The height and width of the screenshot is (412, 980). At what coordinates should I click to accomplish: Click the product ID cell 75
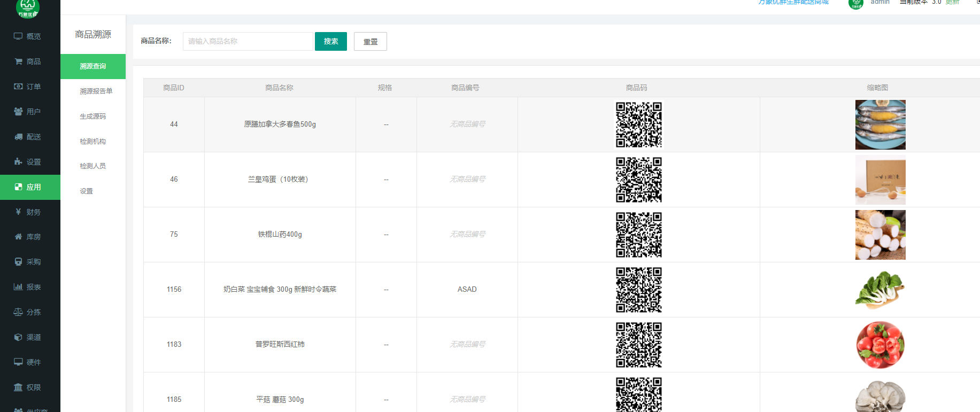point(174,234)
